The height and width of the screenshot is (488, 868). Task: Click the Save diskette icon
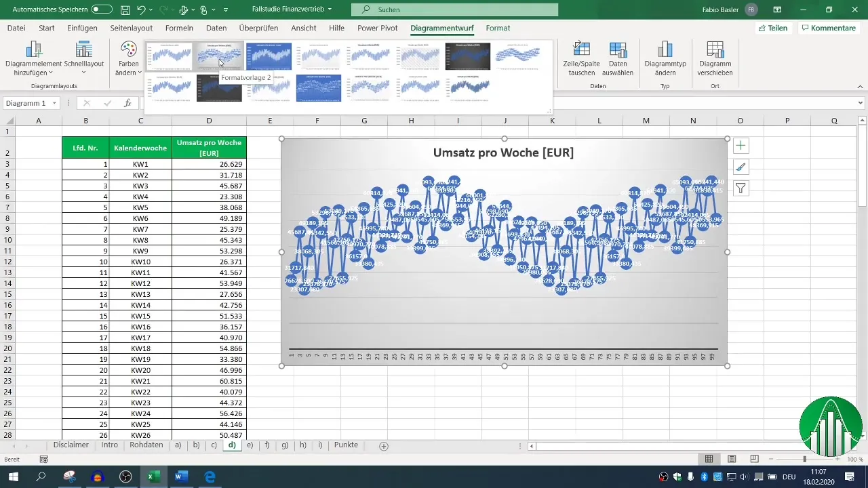pos(125,9)
